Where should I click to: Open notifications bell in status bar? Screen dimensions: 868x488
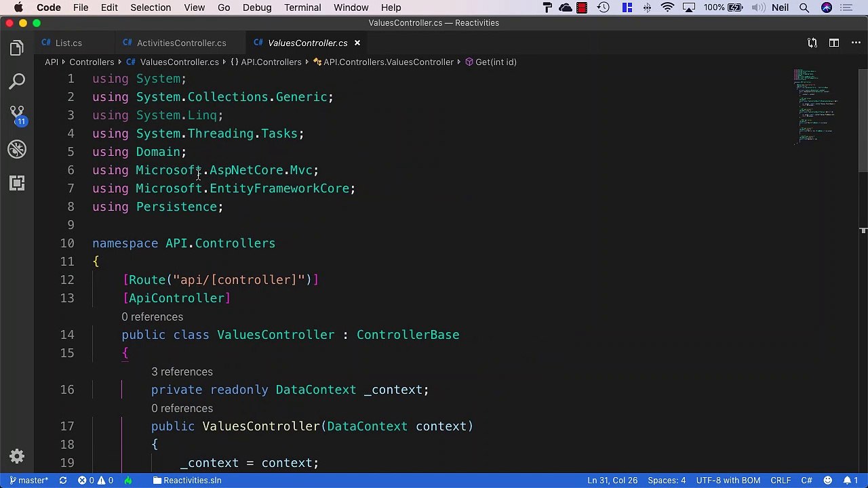pyautogui.click(x=852, y=480)
